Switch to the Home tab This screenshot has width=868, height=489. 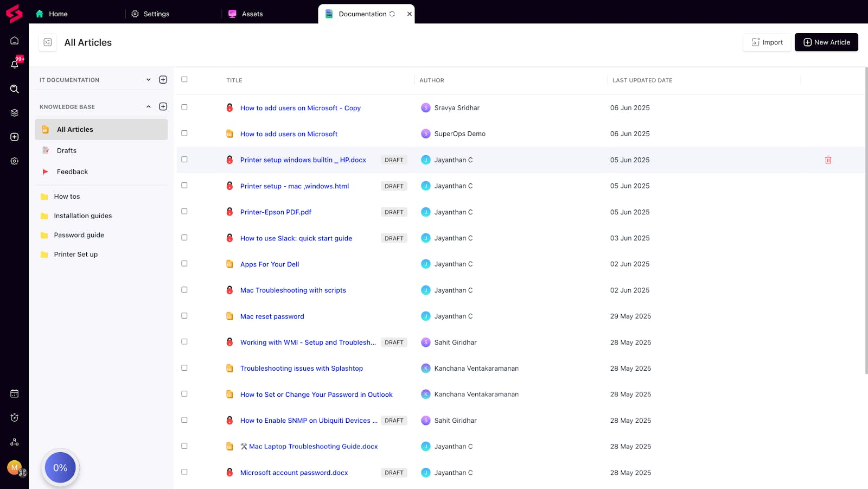coord(52,14)
